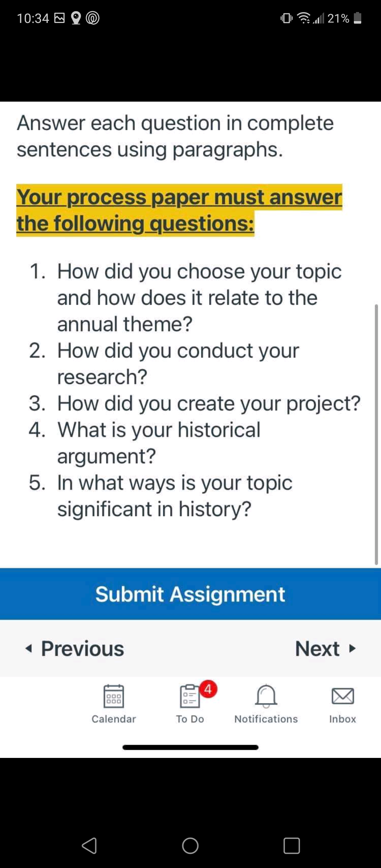This screenshot has height=868, width=381.
Task: Tap the Wi-Fi icon in status bar
Action: (x=304, y=18)
